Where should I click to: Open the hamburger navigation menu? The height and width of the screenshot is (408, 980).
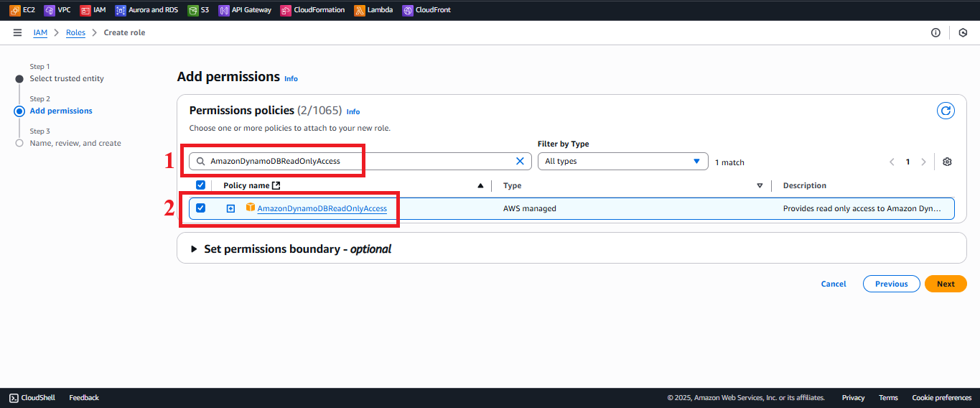[x=17, y=32]
